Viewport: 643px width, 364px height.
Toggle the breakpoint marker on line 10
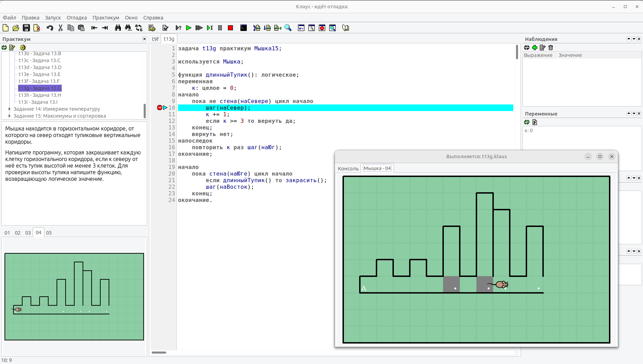[160, 108]
